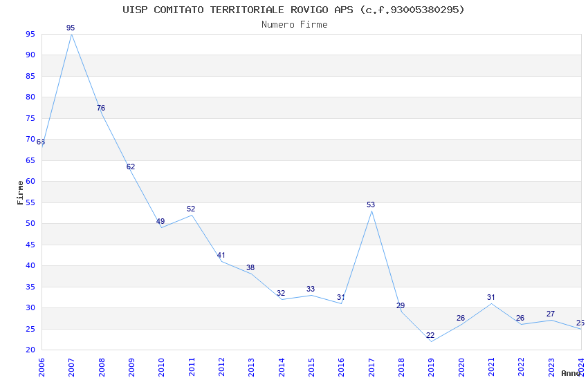Click the 30 tick on the y-axis
The height and width of the screenshot is (380, 588).
(30, 307)
